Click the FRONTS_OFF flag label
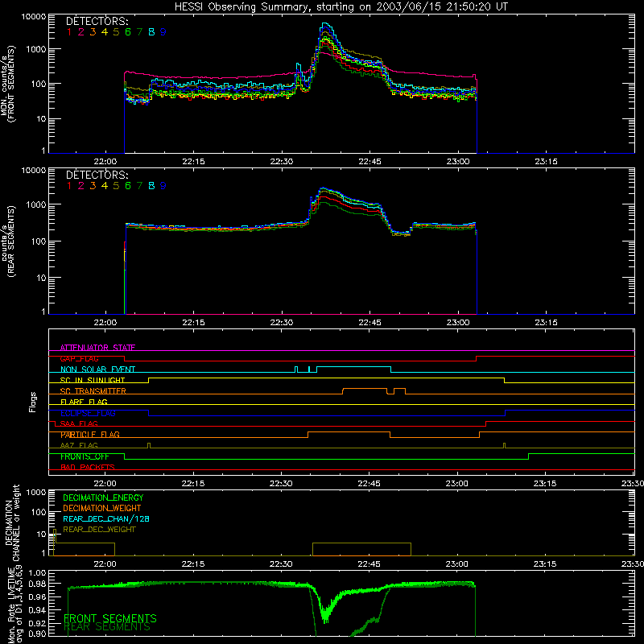 click(85, 456)
